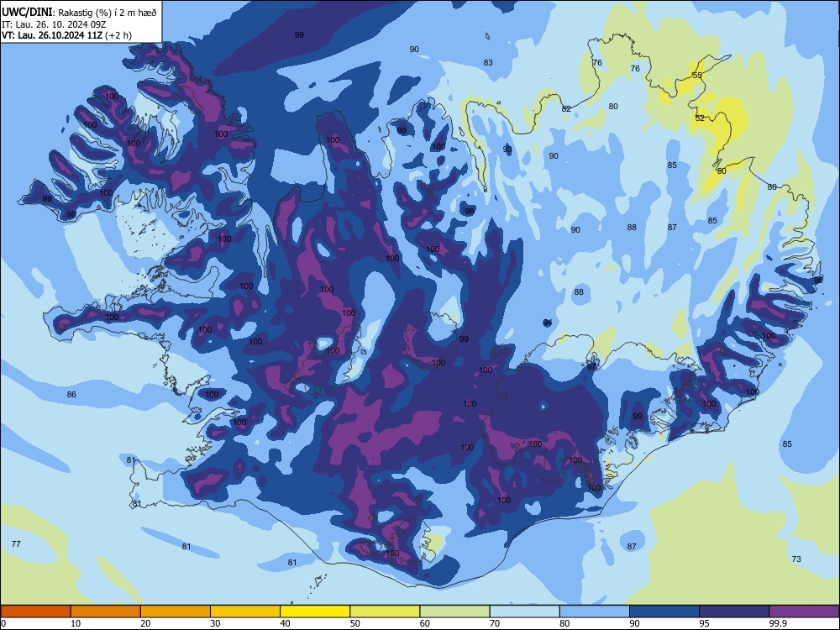Click the '70' legend tick label
Screen dimensions: 840x630
coord(495,623)
